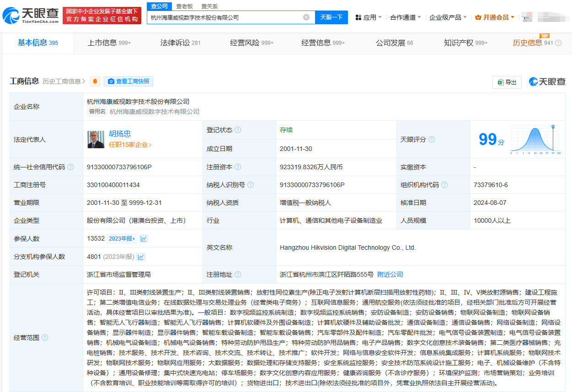Click the orange bell alert icon
The image size is (572, 392).
(x=95, y=81)
